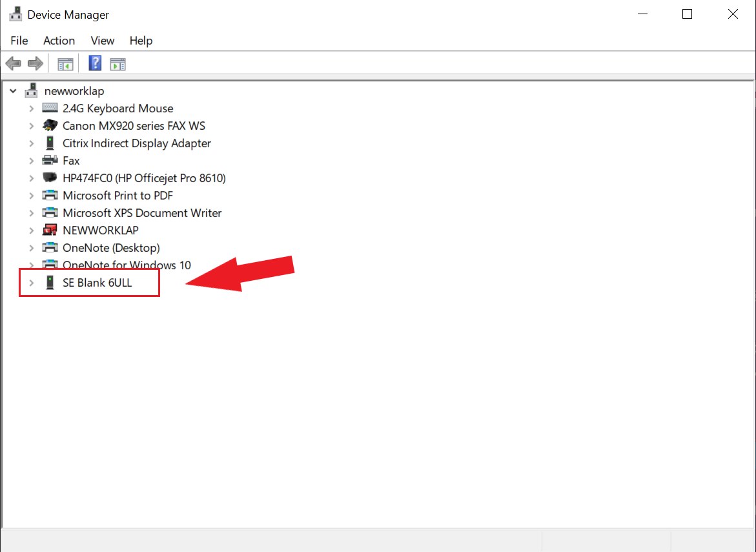Viewport: 756px width, 552px height.
Task: Click the Forward arrow toolbar icon
Action: (x=36, y=63)
